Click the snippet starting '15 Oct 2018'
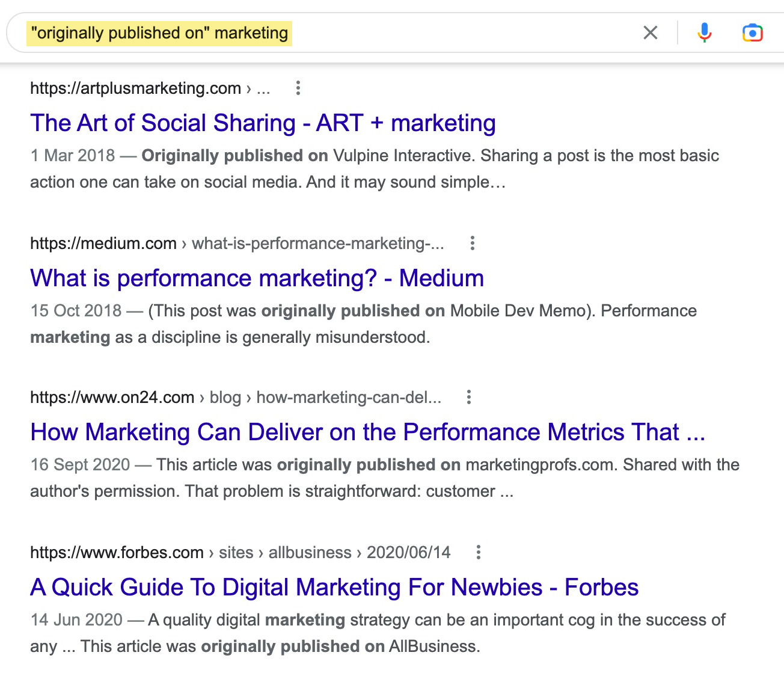Image resolution: width=784 pixels, height=673 pixels. [363, 324]
